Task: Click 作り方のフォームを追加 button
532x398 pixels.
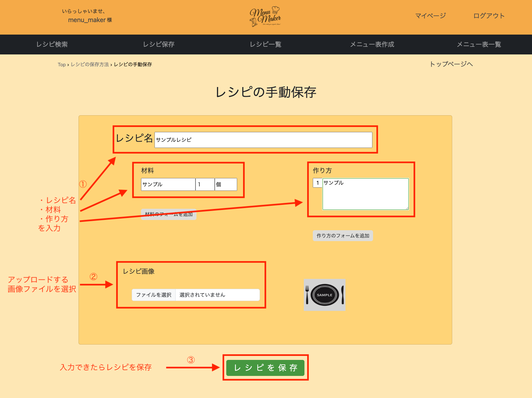Action: click(343, 236)
